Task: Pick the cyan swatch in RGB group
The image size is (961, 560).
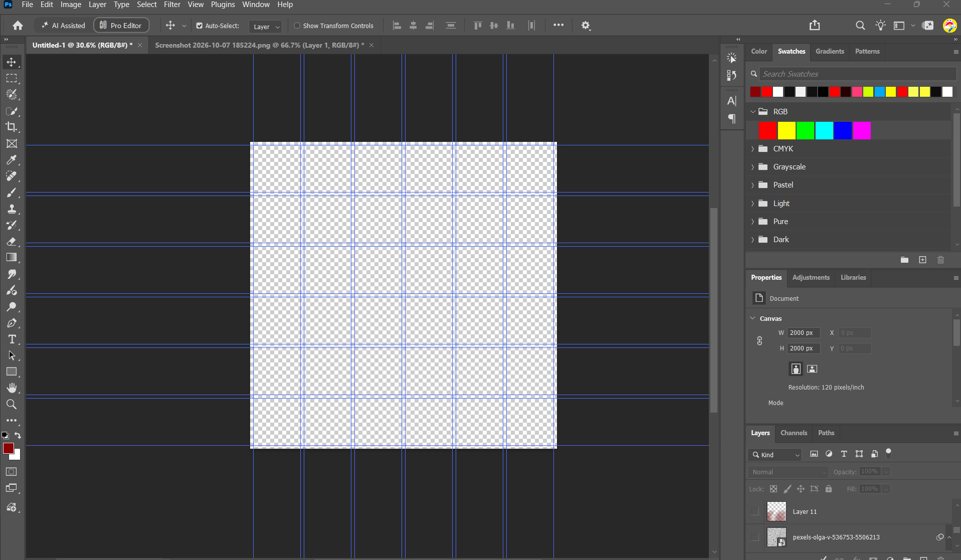Action: (x=824, y=131)
